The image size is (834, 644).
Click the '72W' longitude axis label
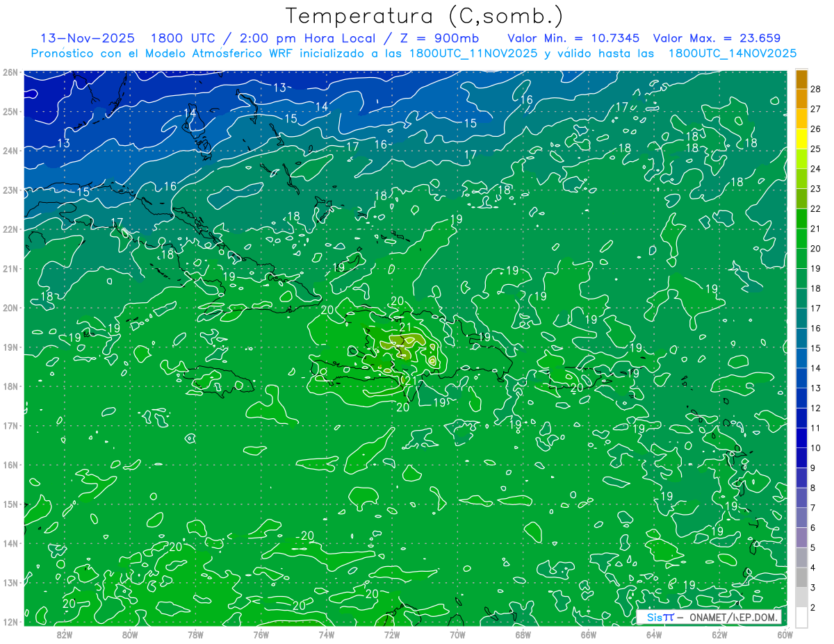392,634
